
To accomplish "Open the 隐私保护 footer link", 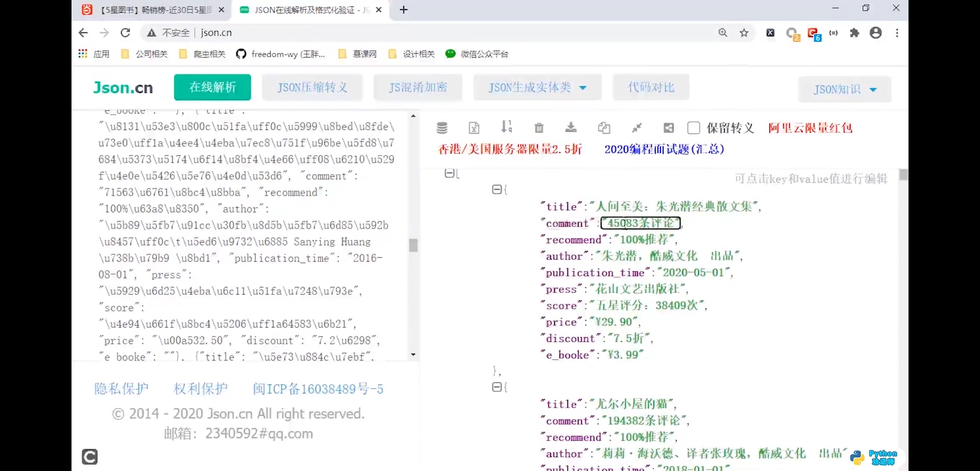I will coord(121,389).
